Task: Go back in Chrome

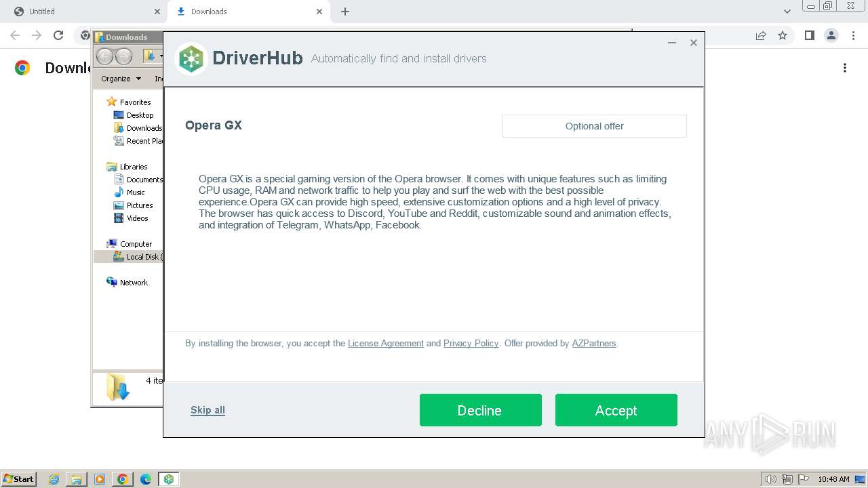Action: click(x=15, y=35)
